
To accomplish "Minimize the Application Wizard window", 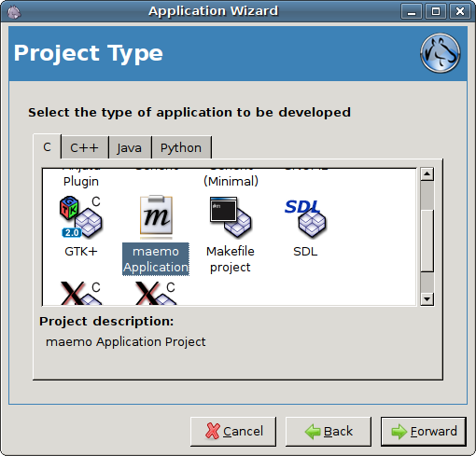I will coord(412,12).
